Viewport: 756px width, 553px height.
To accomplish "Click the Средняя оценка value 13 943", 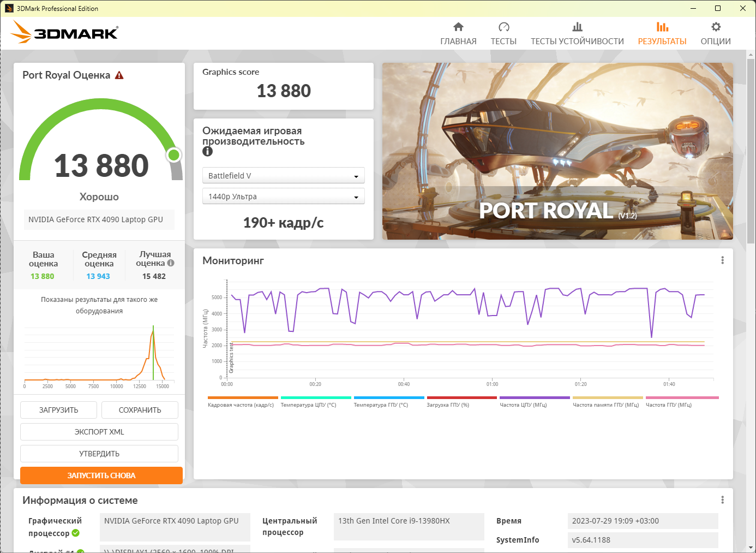I will click(x=98, y=276).
